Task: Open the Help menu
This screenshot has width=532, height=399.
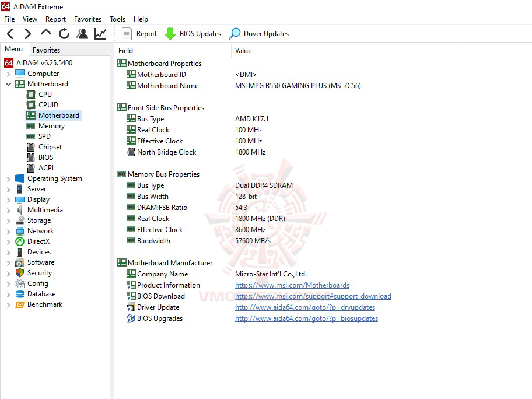Action: (141, 19)
